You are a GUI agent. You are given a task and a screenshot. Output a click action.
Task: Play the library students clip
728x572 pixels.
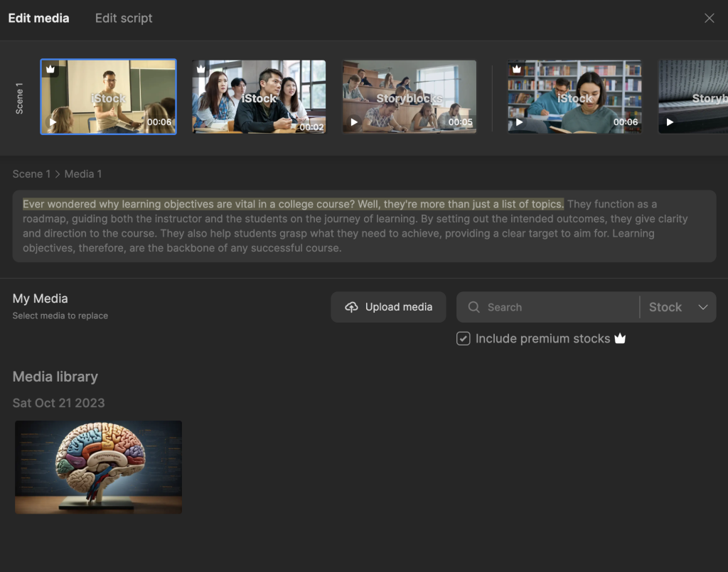click(x=519, y=122)
